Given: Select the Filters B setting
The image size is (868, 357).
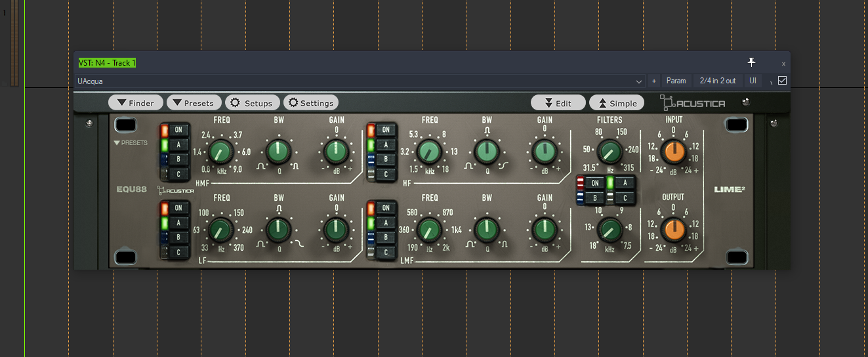Looking at the screenshot, I should click(x=594, y=198).
